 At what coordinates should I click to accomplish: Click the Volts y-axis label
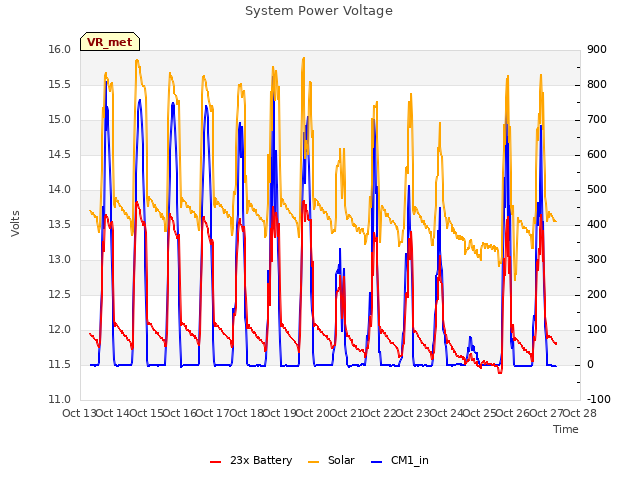coord(15,223)
